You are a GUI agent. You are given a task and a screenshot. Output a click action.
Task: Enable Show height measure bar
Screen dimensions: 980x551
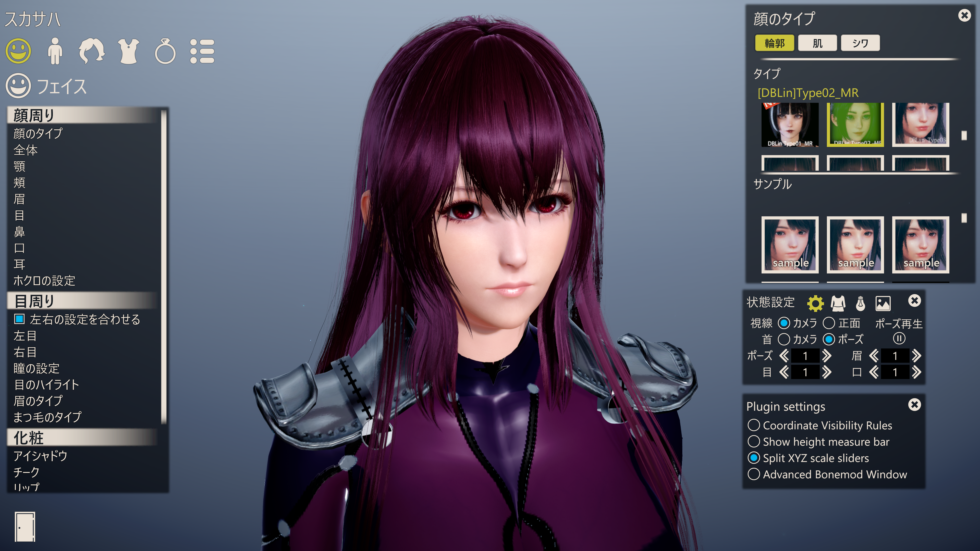pyautogui.click(x=754, y=442)
